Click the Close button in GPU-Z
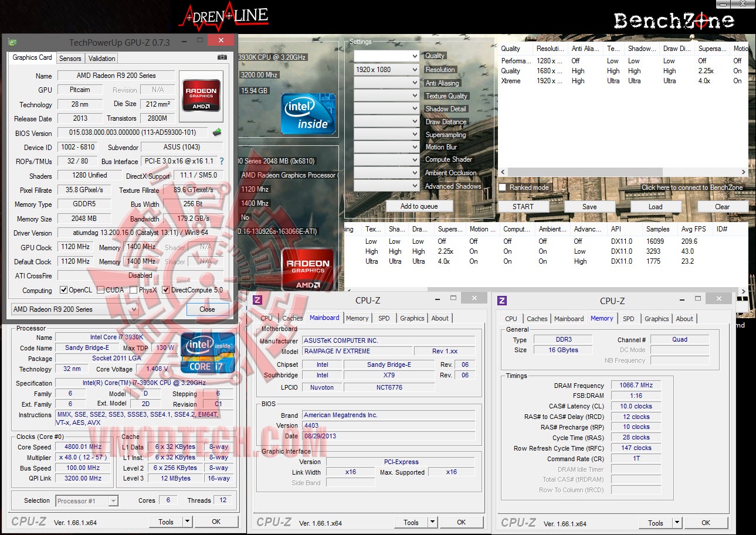 coord(207,309)
